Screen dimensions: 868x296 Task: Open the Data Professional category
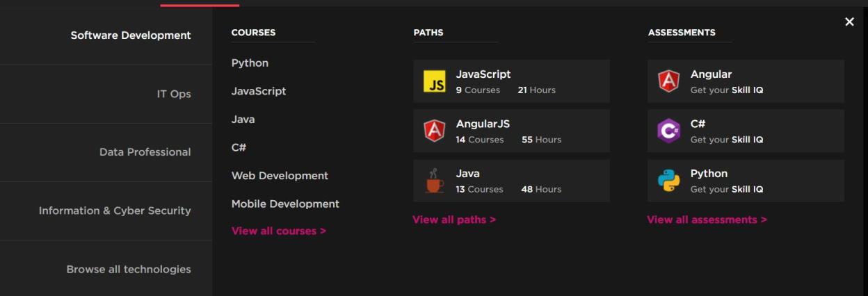(145, 152)
